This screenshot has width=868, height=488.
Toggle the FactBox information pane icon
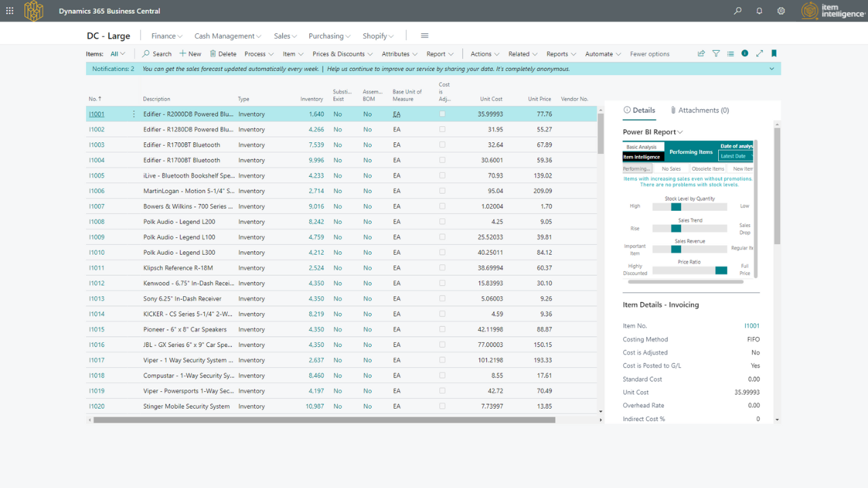pyautogui.click(x=745, y=54)
